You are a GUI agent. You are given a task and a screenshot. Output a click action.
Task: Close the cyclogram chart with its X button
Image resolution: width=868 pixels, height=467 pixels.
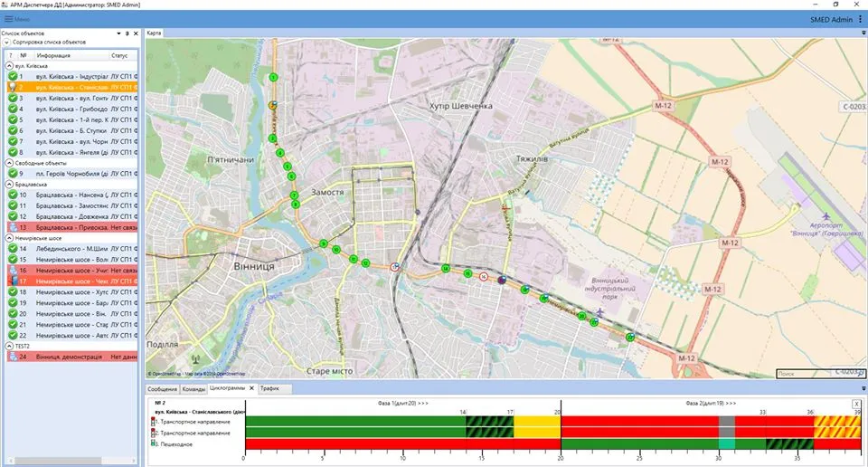pyautogui.click(x=856, y=404)
